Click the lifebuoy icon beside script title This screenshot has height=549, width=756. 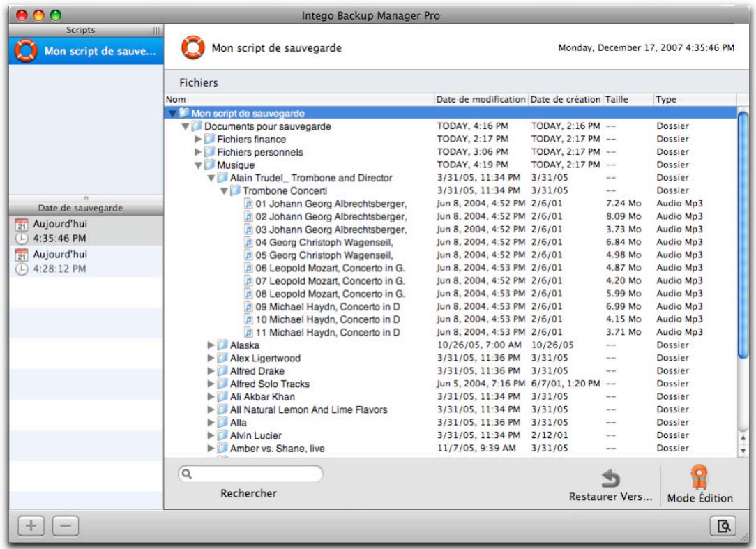click(193, 47)
